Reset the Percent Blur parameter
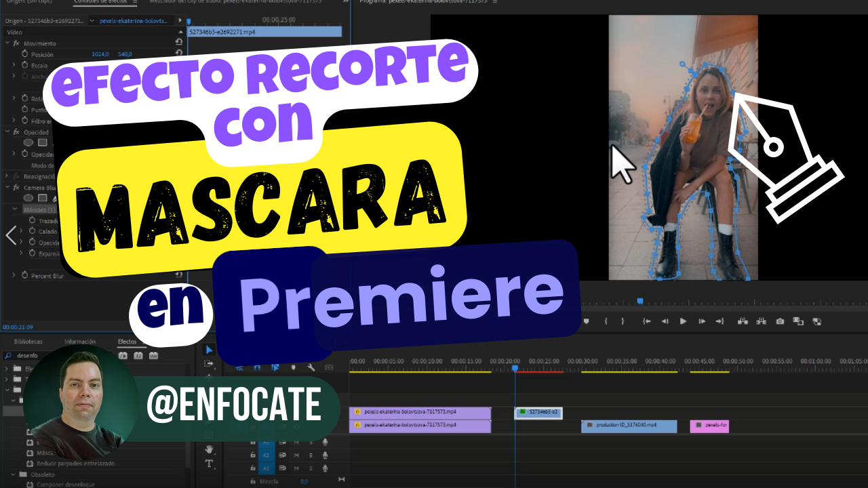 [x=179, y=275]
